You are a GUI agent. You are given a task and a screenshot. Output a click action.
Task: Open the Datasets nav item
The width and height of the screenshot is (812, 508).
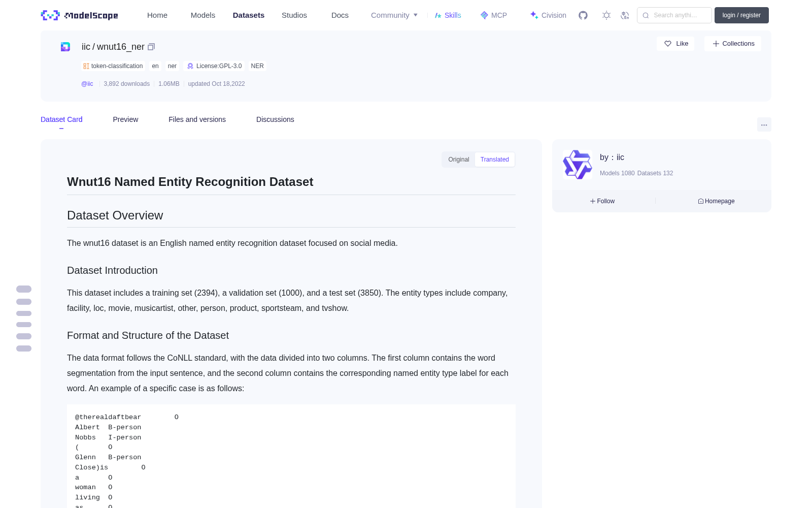(249, 15)
